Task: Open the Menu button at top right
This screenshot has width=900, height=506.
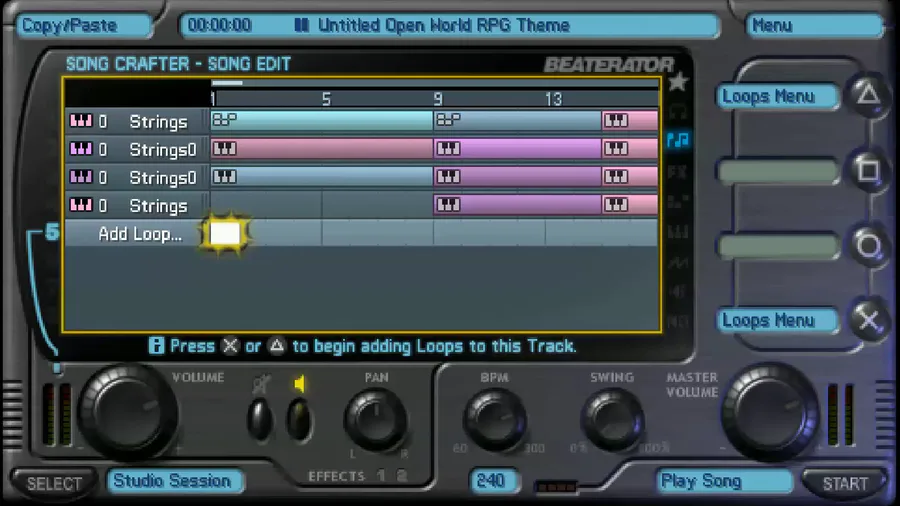Action: click(814, 26)
